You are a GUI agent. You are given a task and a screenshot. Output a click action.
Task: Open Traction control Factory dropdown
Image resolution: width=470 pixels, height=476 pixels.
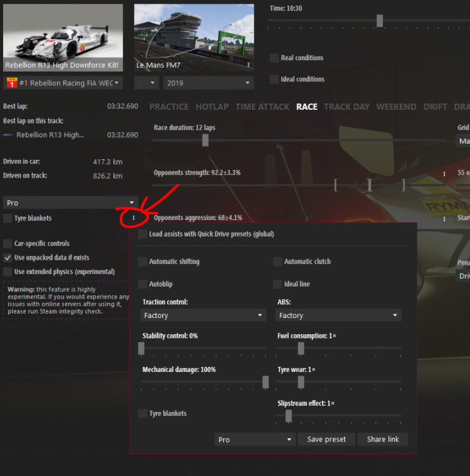(203, 315)
